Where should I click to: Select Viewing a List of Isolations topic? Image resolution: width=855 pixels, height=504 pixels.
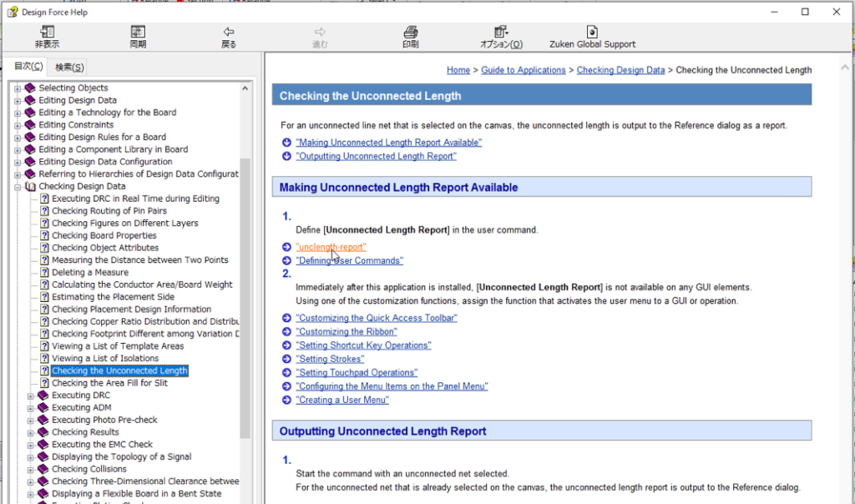tap(105, 359)
